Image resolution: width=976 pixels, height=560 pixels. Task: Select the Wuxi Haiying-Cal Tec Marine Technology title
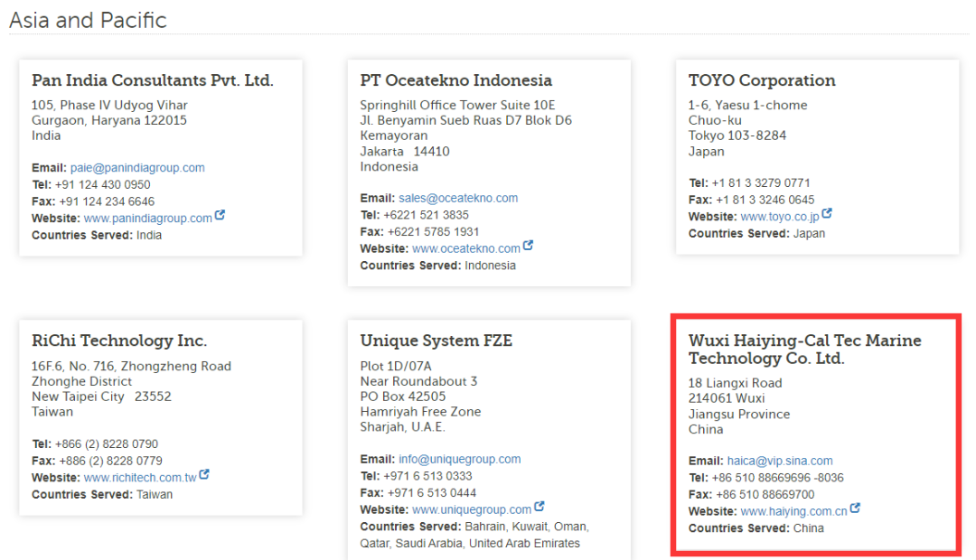pyautogui.click(x=804, y=350)
